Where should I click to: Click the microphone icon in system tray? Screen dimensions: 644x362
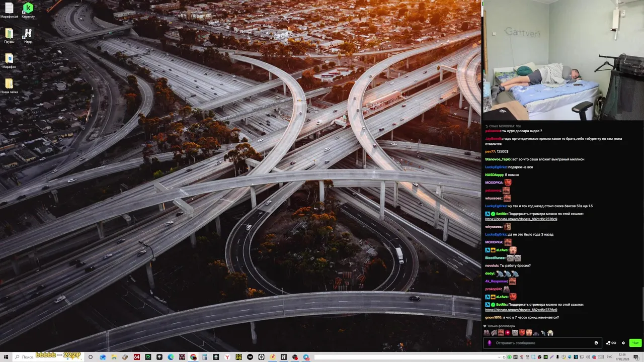tap(557, 357)
